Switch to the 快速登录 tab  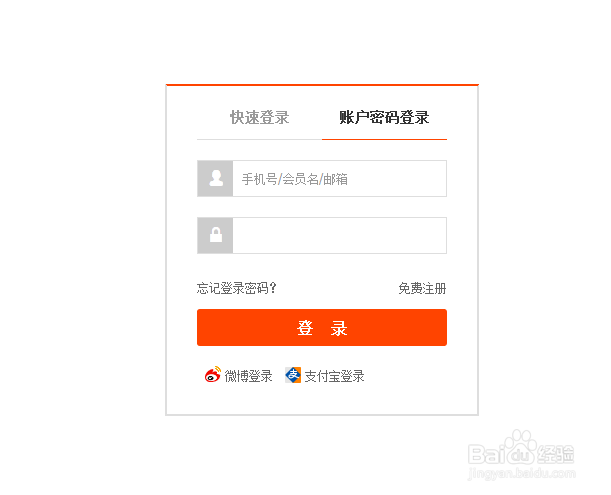pyautogui.click(x=260, y=117)
